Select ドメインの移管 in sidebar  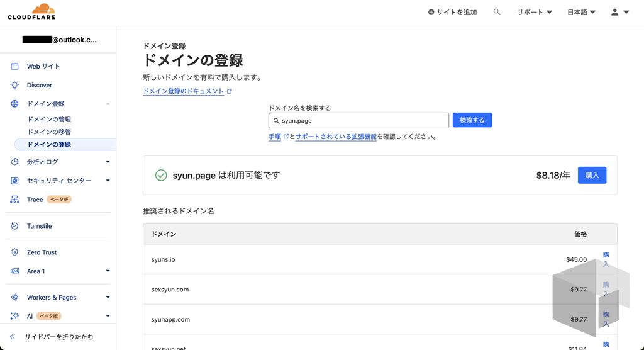click(49, 132)
